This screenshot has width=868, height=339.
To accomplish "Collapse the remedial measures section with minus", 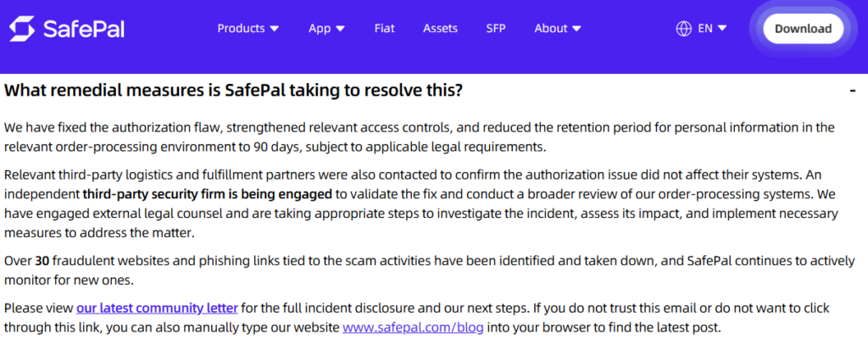I will click(853, 91).
